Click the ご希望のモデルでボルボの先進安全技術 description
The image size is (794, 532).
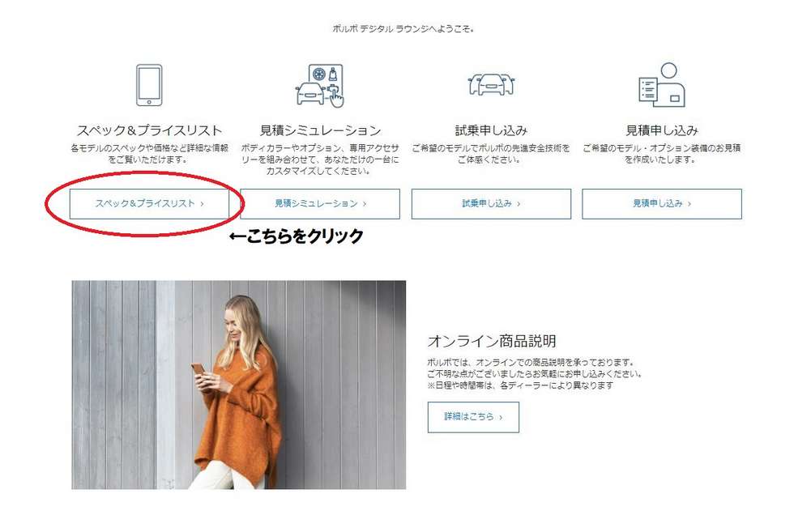point(491,154)
